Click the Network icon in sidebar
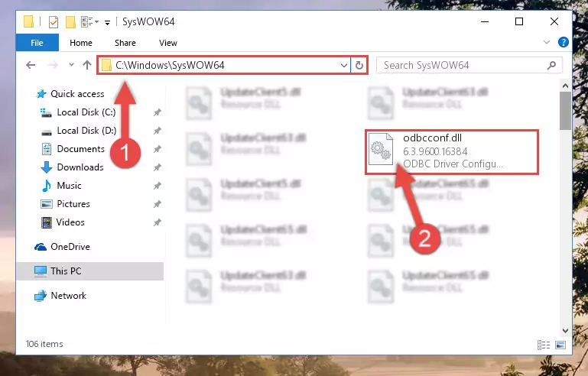This screenshot has height=376, width=588. (x=41, y=296)
